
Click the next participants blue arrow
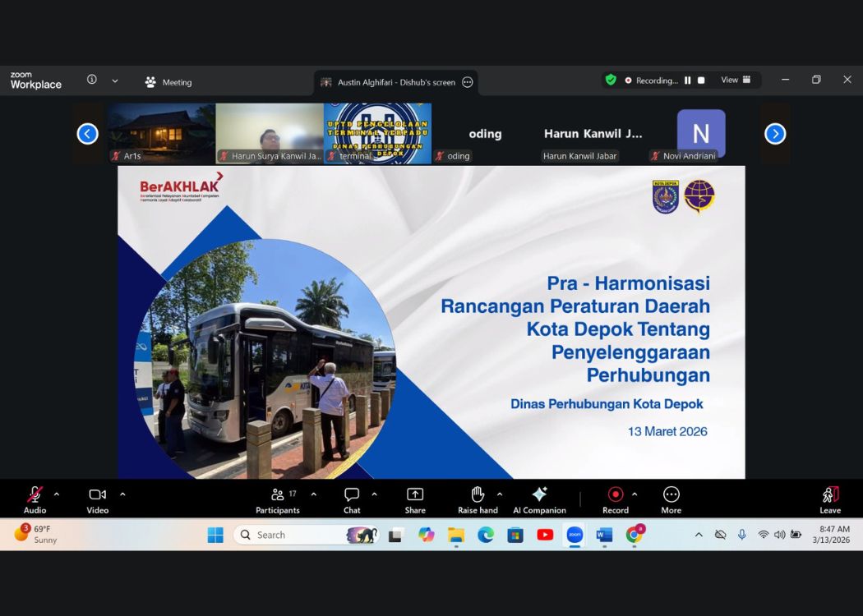pos(774,133)
